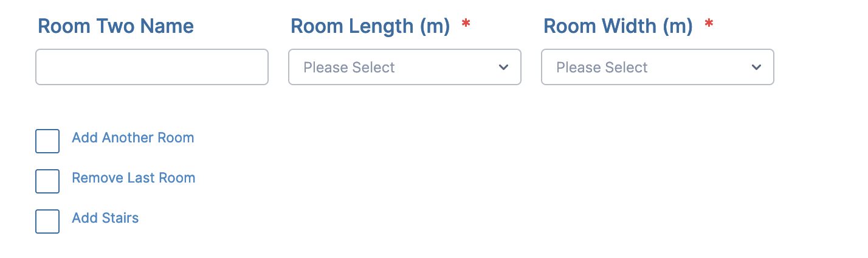
Task: Enable the Remove Last Room checkbox
Action: click(47, 181)
